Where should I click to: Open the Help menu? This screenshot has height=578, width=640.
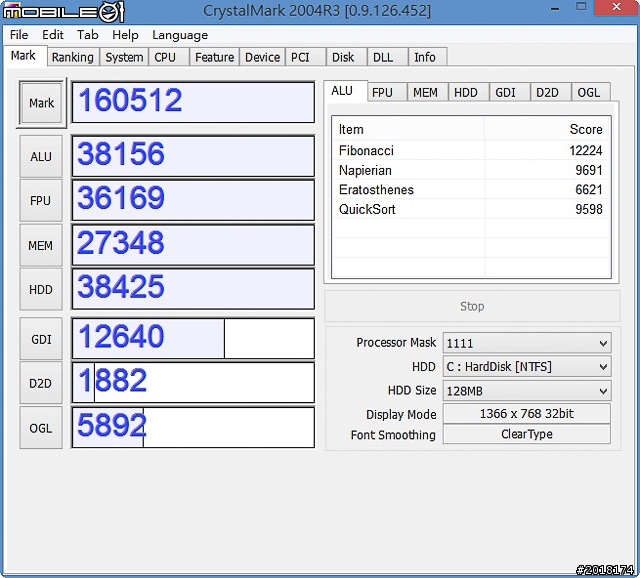pyautogui.click(x=125, y=35)
